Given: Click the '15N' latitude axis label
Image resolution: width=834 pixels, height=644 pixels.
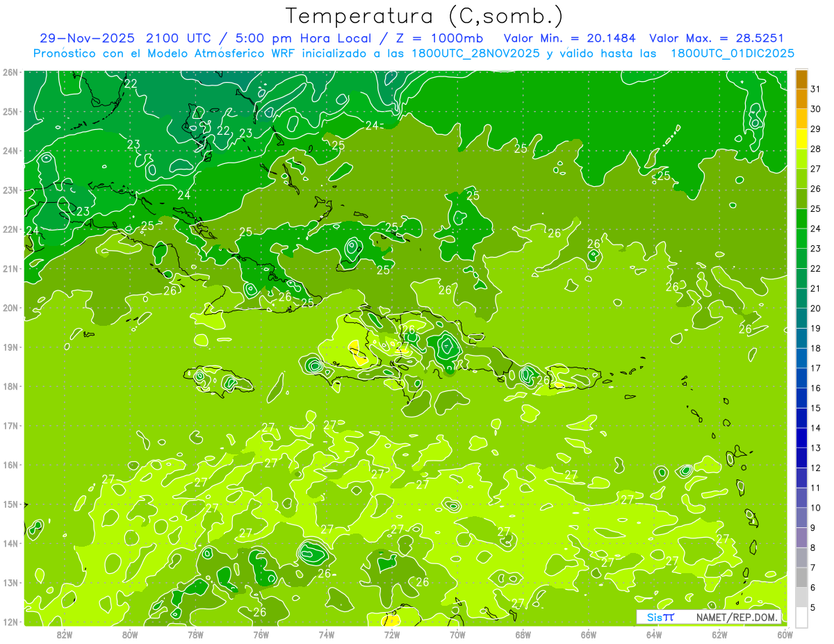Looking at the screenshot, I should click(10, 504).
